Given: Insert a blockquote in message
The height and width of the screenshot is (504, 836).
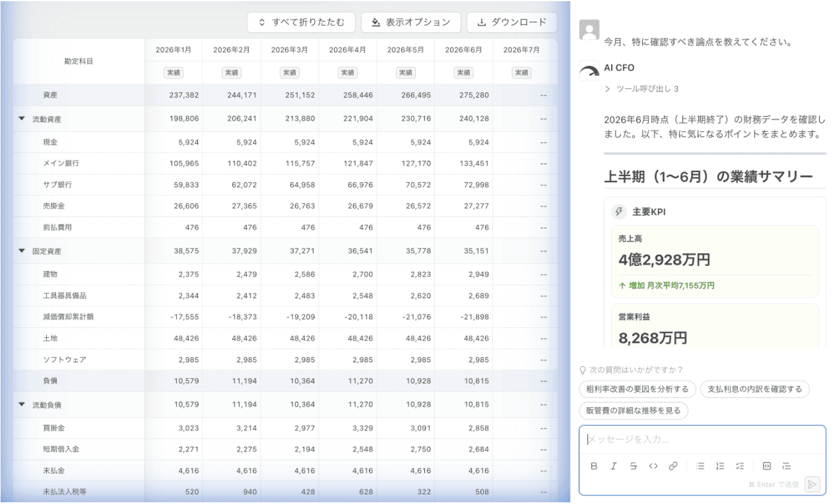Looking at the screenshot, I should point(786,466).
